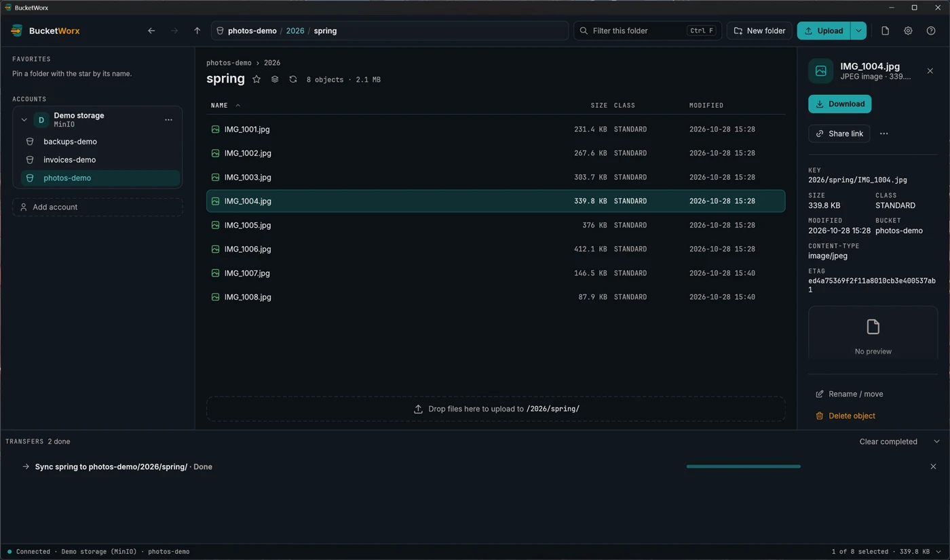Open the document icon in top toolbar

tap(885, 31)
